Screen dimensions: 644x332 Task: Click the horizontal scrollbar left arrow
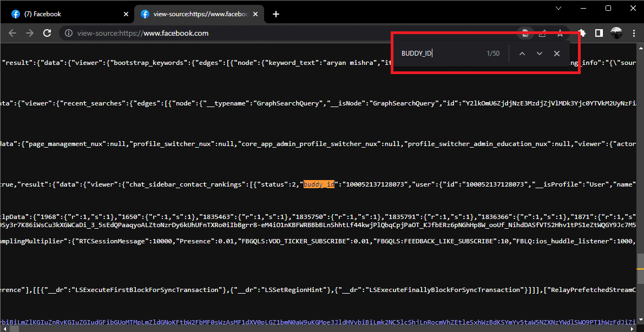[3, 329]
